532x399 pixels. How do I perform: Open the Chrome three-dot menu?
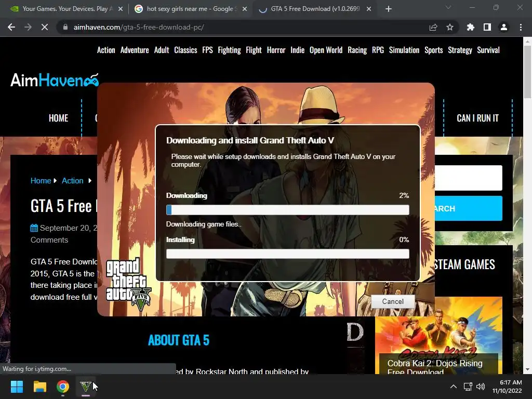pos(521,27)
